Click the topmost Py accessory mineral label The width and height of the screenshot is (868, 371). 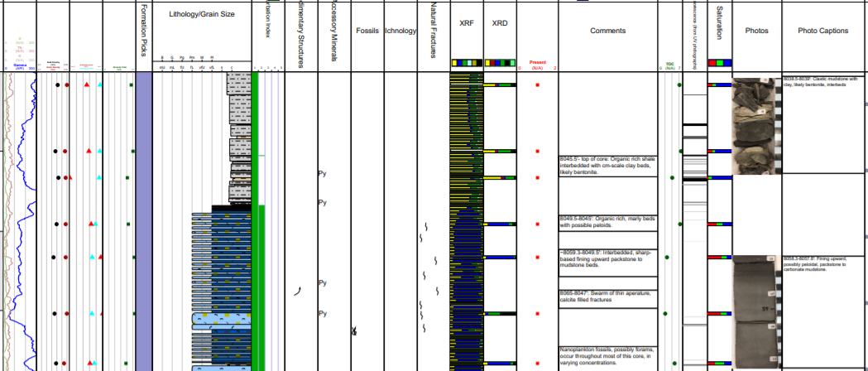[323, 174]
